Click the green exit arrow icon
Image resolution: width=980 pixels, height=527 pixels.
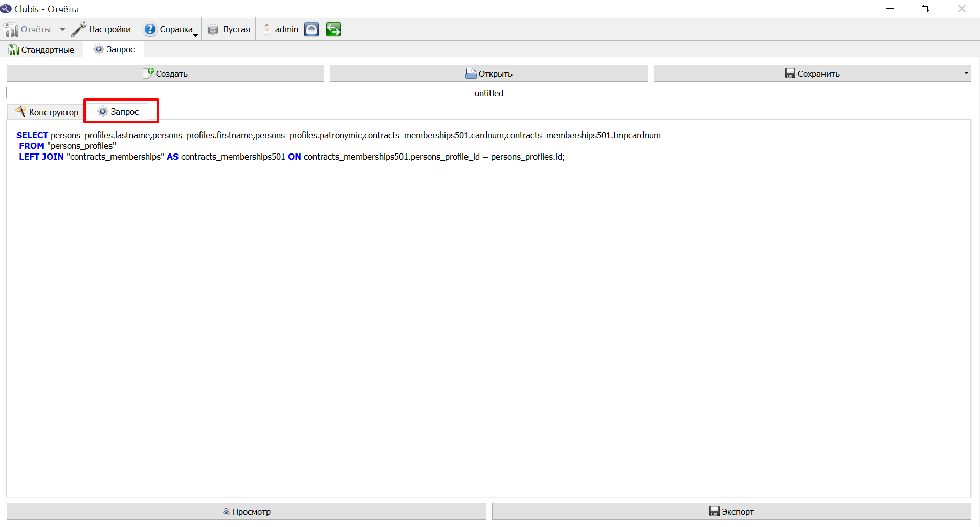(333, 29)
